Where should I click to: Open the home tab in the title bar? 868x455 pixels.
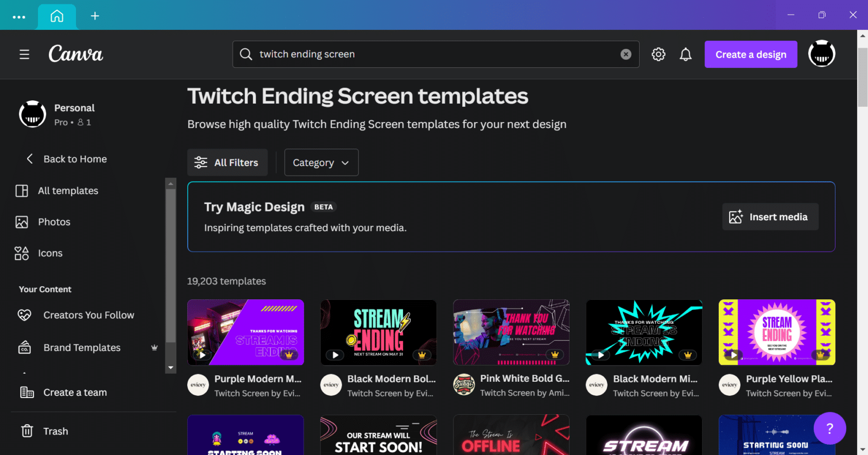click(57, 16)
